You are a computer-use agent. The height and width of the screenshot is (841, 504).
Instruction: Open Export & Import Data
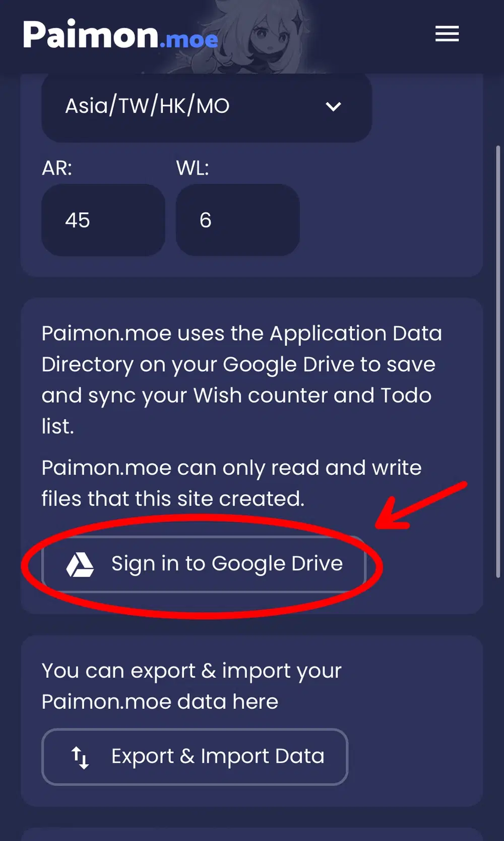[x=218, y=756]
